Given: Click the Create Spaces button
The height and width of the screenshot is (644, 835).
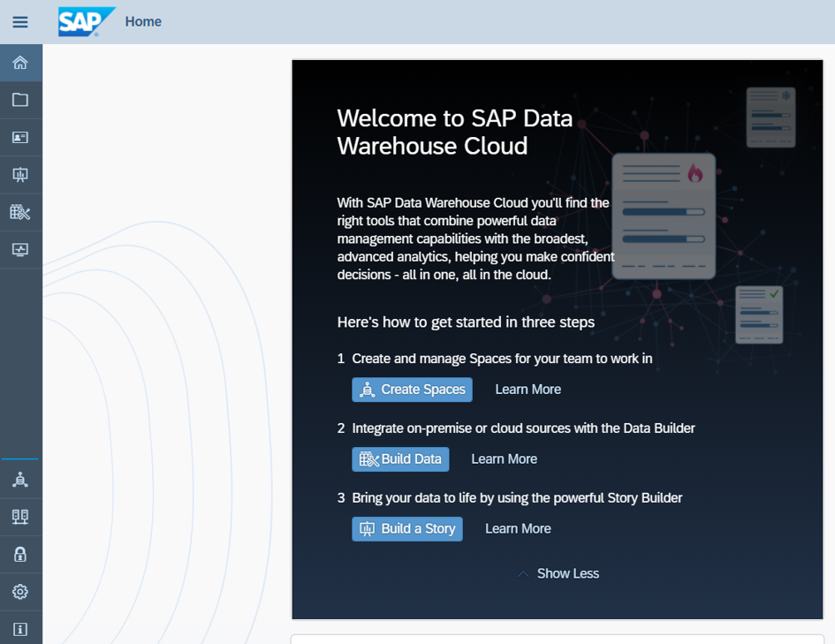Looking at the screenshot, I should (412, 390).
